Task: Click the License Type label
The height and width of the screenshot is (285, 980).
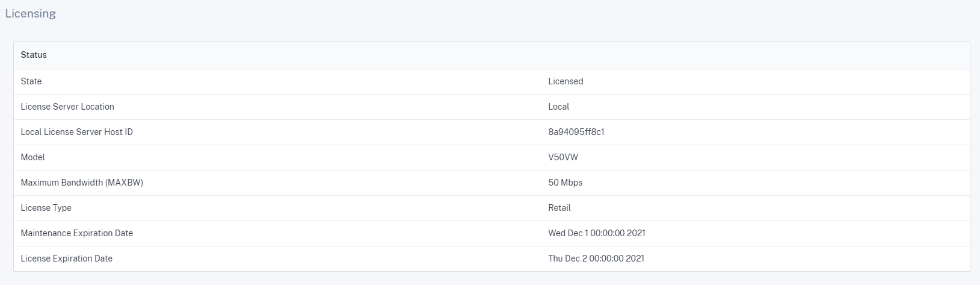Action: (x=46, y=208)
